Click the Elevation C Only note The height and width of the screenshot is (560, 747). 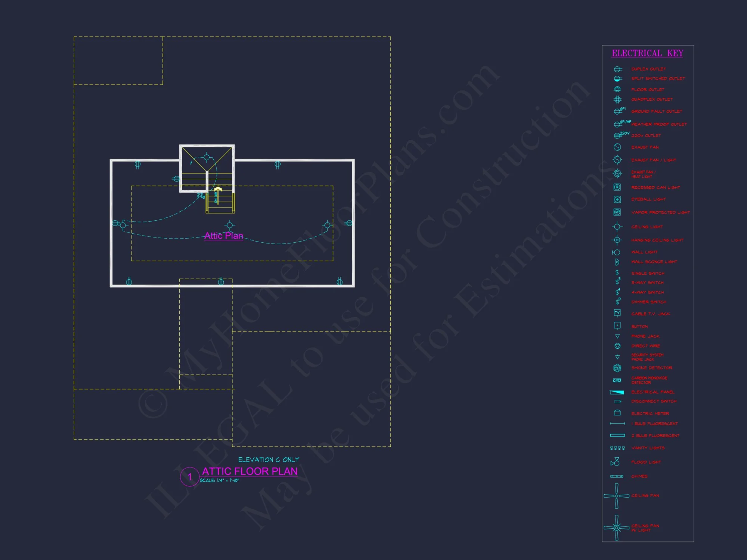[x=269, y=460]
